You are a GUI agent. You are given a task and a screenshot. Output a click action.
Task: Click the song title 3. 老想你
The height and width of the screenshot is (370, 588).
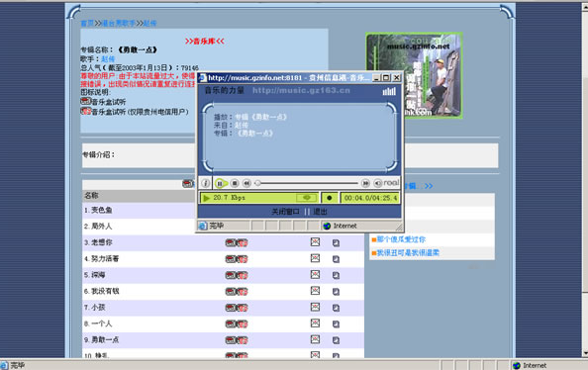point(98,242)
